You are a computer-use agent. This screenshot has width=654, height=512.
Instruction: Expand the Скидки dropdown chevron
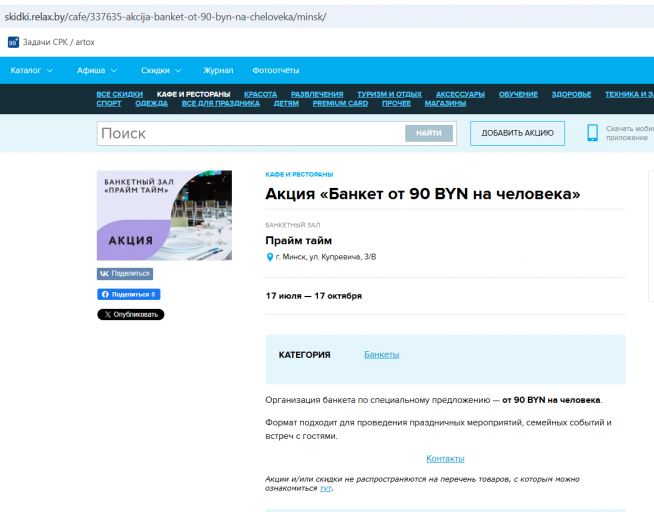click(178, 71)
